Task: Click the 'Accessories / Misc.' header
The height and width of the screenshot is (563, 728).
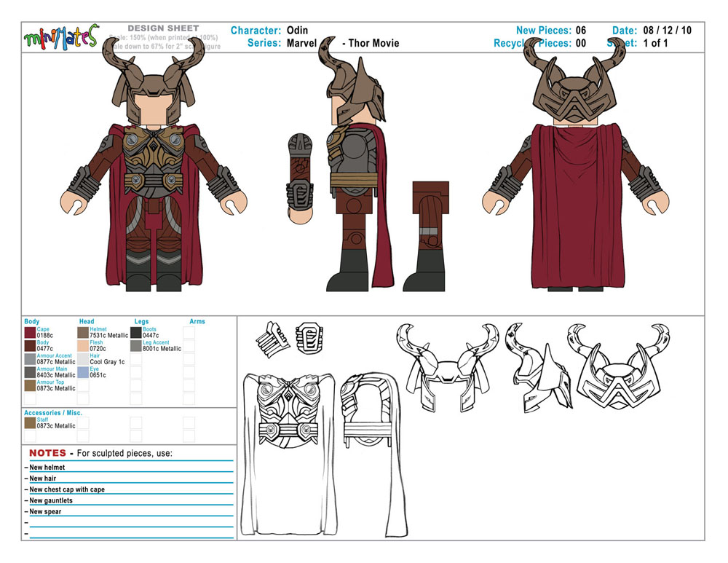Action: [x=53, y=412]
